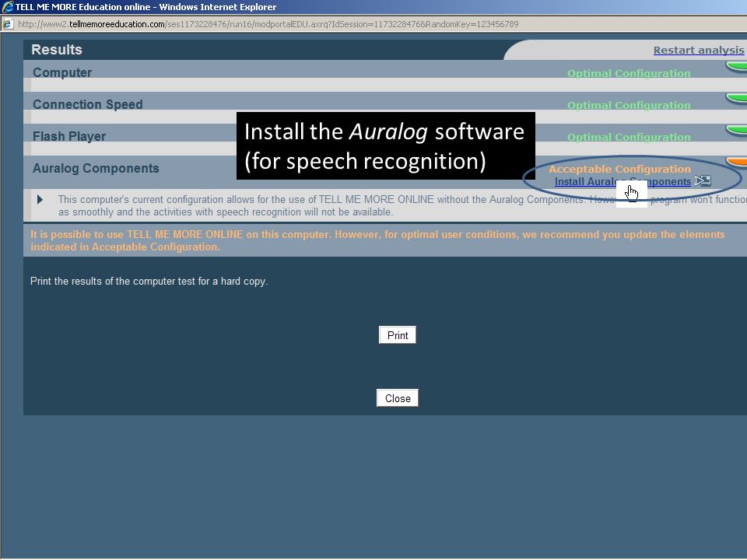Click the orange status indicator for Auralog Components
Image resolution: width=747 pixels, height=560 pixels.
[x=736, y=163]
